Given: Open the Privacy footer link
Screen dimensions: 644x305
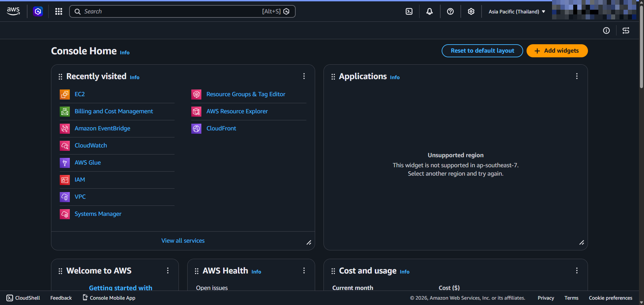Looking at the screenshot, I should (x=546, y=298).
